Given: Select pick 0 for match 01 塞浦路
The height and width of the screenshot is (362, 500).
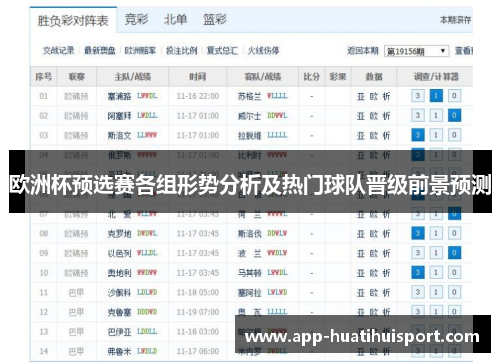Looking at the screenshot, I should (454, 96).
